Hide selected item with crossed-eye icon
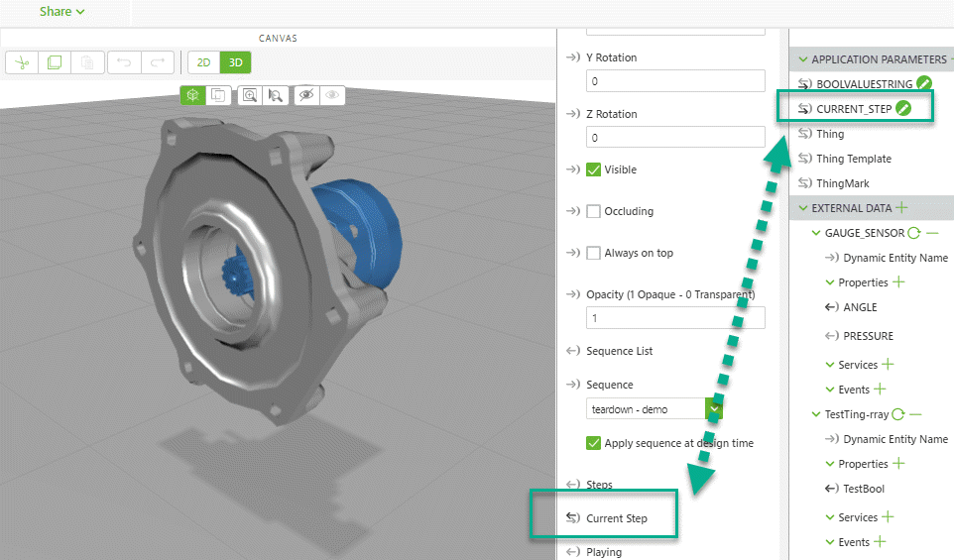 pyautogui.click(x=305, y=95)
